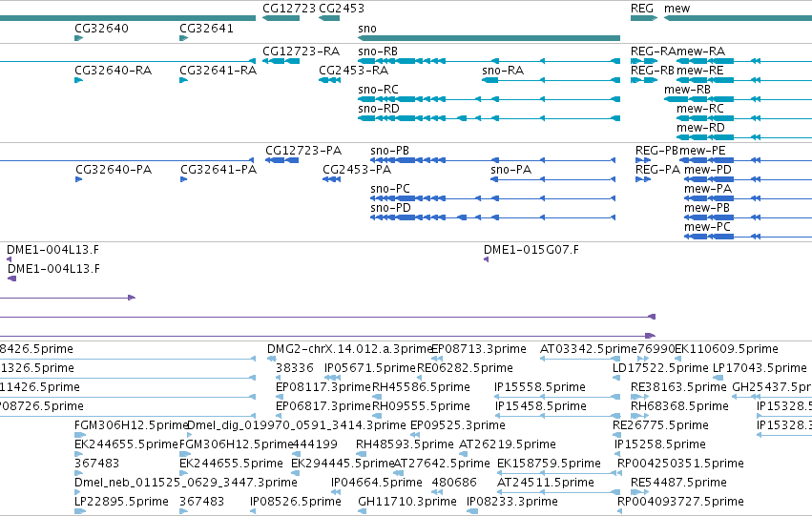Click EST IP15558.5prime
The width and height of the screenshot is (812, 516).
(540, 387)
